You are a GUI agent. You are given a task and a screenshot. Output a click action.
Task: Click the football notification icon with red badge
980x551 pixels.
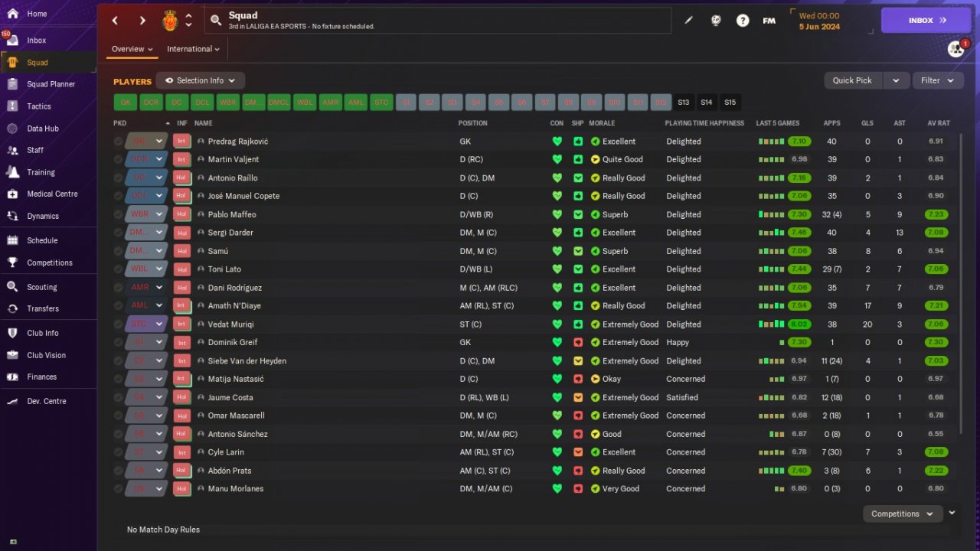pos(956,49)
